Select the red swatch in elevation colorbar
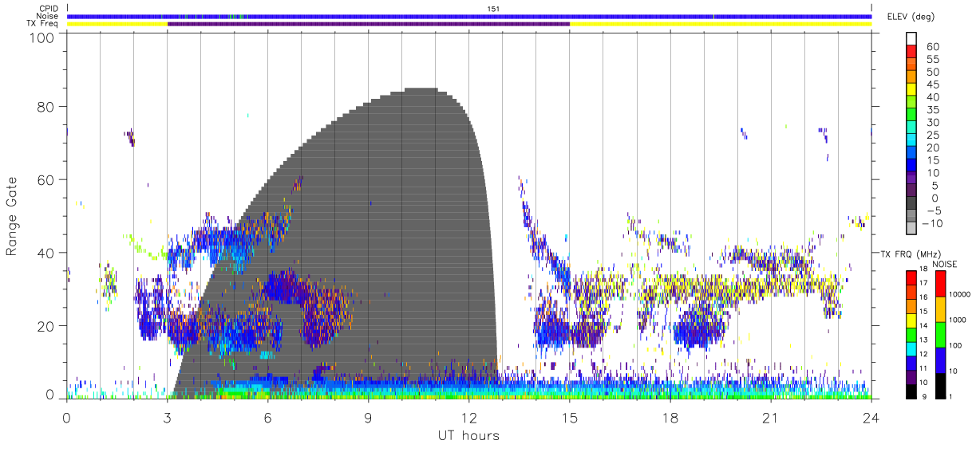 (911, 52)
